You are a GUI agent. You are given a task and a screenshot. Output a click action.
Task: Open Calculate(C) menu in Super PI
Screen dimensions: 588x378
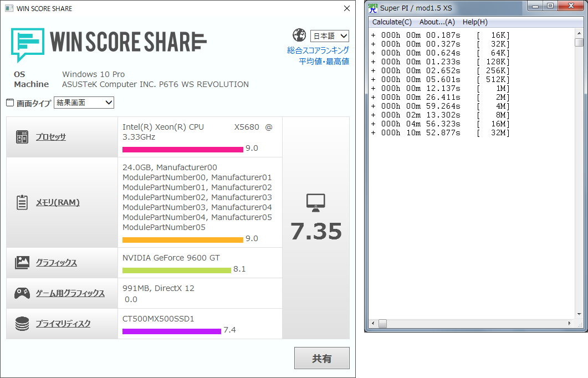pos(392,22)
